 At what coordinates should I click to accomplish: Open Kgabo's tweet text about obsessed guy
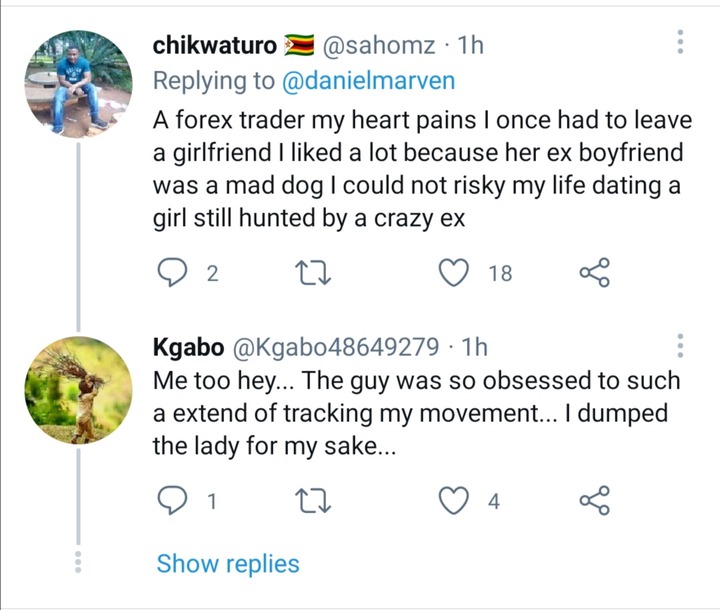416,413
